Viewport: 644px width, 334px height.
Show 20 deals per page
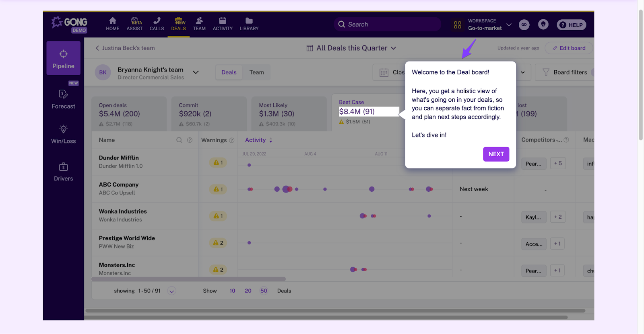click(x=248, y=291)
